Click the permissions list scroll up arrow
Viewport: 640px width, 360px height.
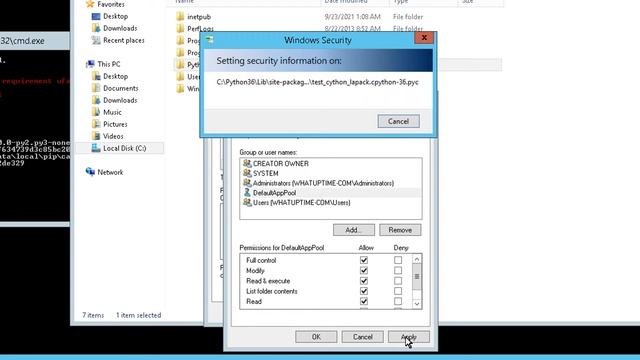(x=417, y=259)
